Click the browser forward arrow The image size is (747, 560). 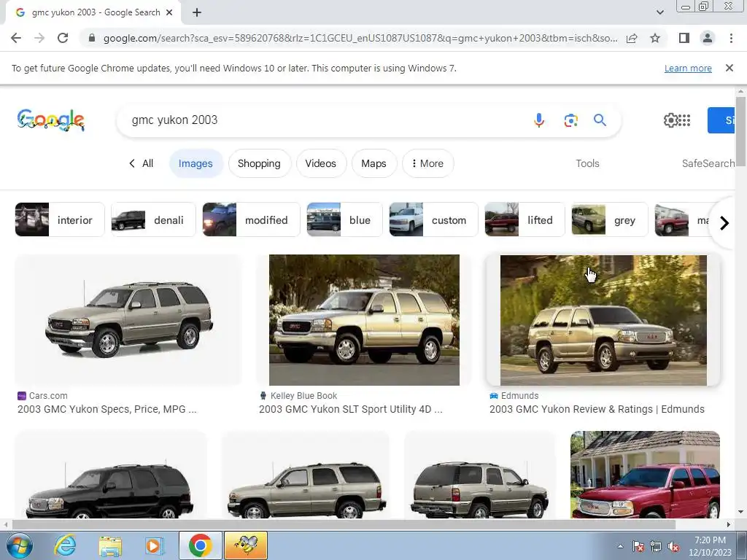(x=39, y=38)
